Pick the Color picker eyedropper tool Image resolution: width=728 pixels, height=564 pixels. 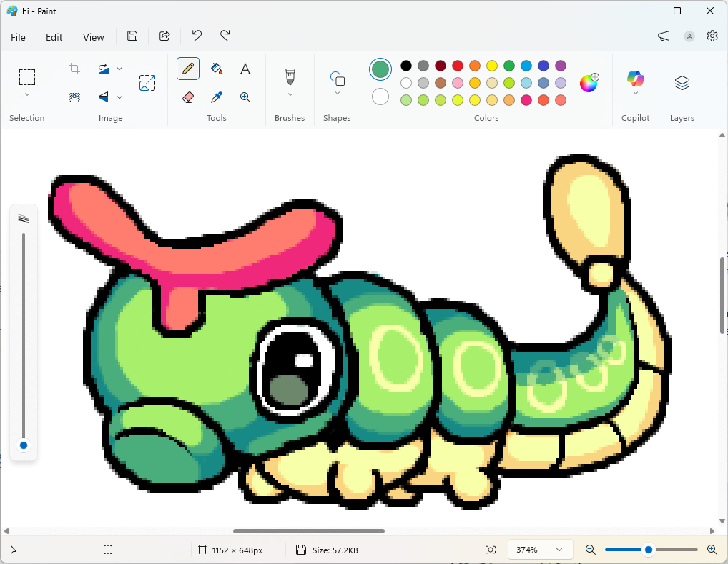point(217,97)
